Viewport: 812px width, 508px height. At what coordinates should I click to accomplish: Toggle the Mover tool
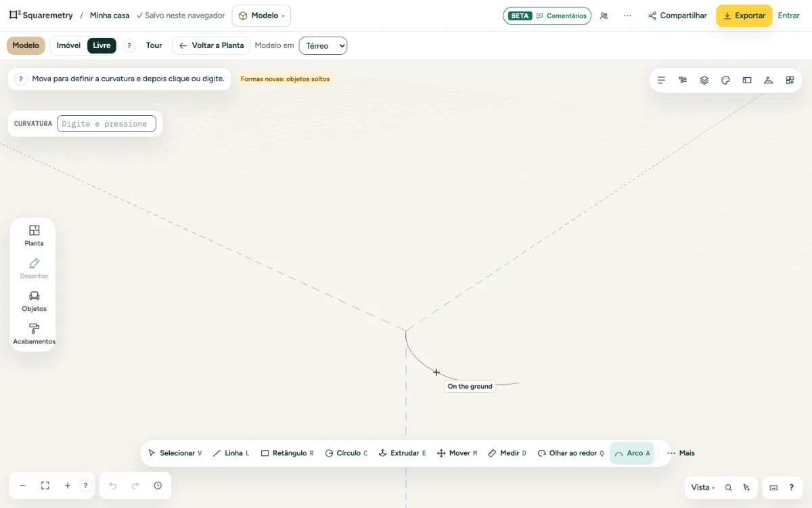pyautogui.click(x=457, y=453)
